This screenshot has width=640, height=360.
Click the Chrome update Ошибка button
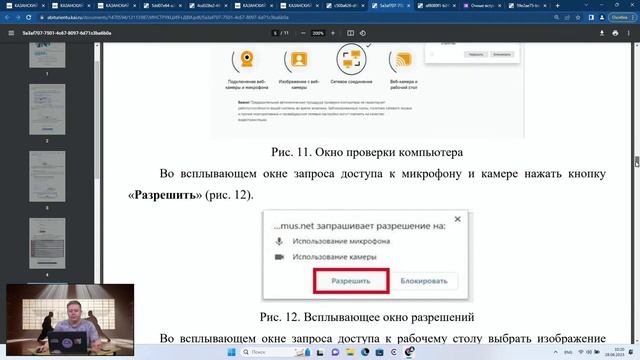[x=619, y=18]
